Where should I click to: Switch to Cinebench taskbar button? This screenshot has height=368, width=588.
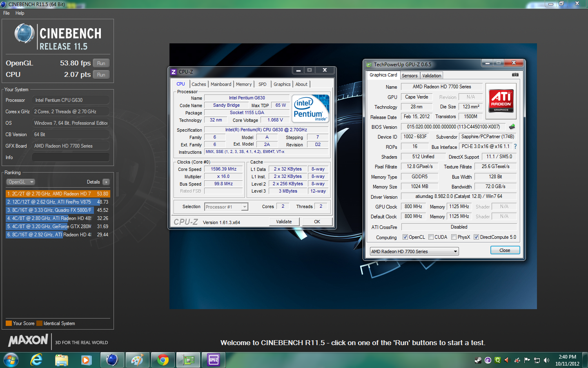click(112, 360)
